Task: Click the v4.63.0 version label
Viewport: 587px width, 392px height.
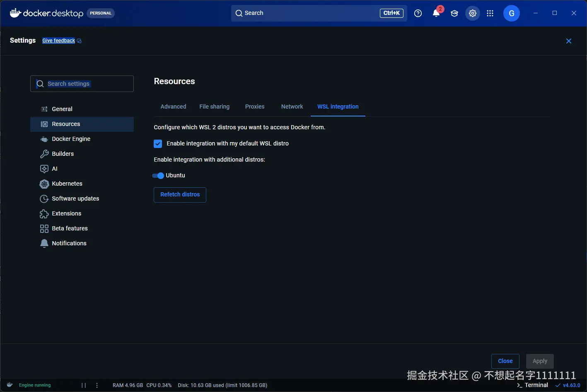Action: [x=571, y=385]
